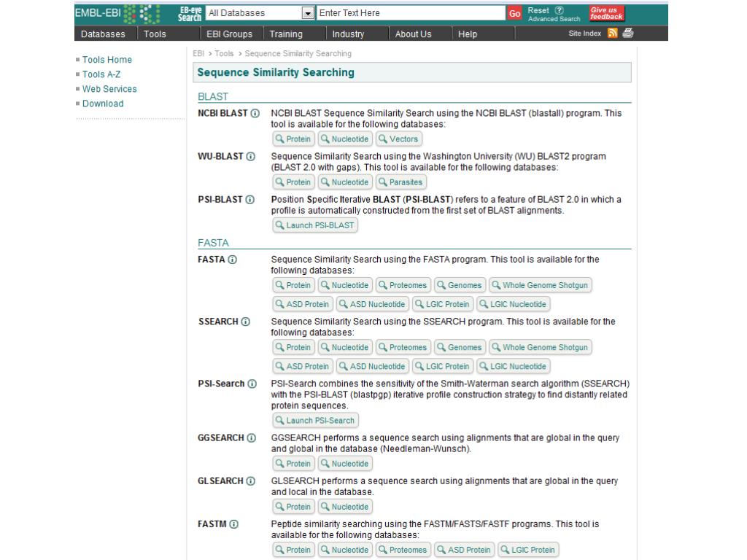This screenshot has width=747, height=560.
Task: Click the NCBI BLAST Vectors button
Action: [399, 139]
